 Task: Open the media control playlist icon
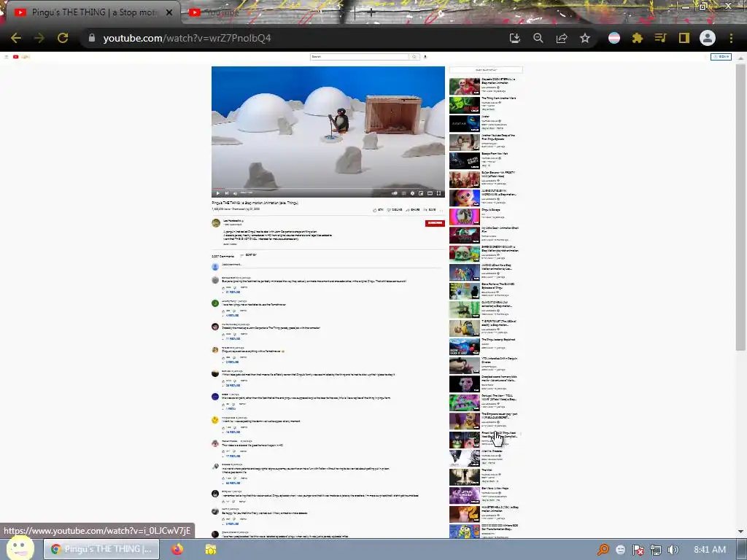coord(660,38)
